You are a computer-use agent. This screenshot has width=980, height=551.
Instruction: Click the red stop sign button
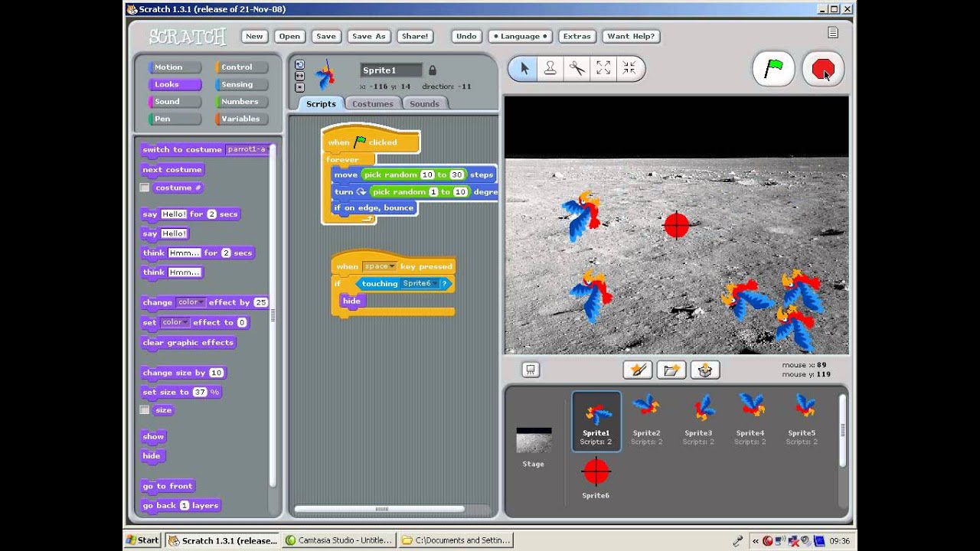[822, 69]
